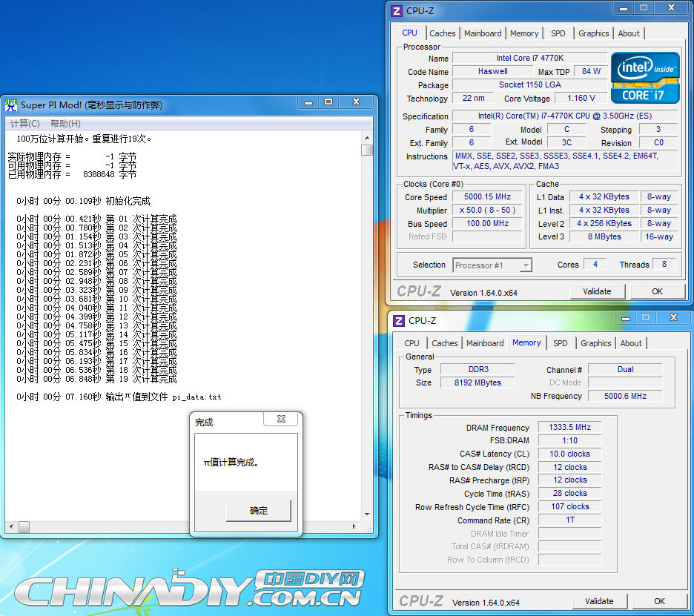Click the Threads value 8
The height and width of the screenshot is (616, 694).
(x=664, y=264)
